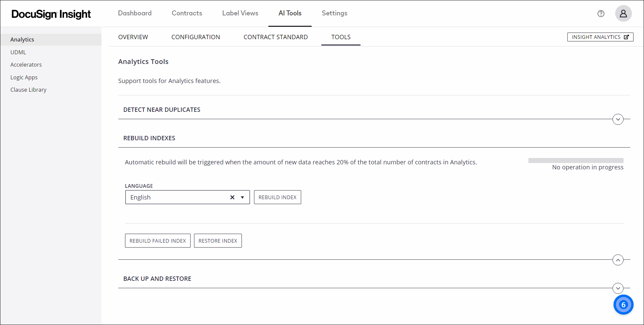The height and width of the screenshot is (325, 644).
Task: Open Clause Library from the sidebar
Action: pyautogui.click(x=28, y=90)
